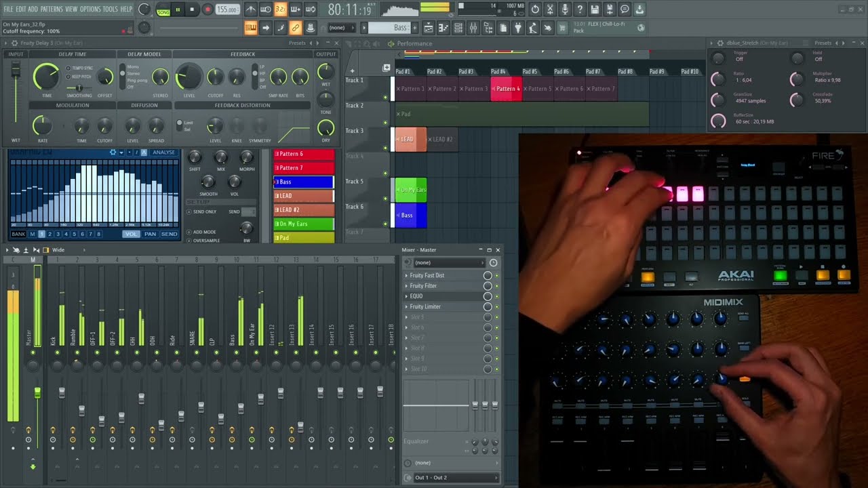The width and height of the screenshot is (868, 488).
Task: Enable OVERSAMPLE option
Action: pos(189,241)
